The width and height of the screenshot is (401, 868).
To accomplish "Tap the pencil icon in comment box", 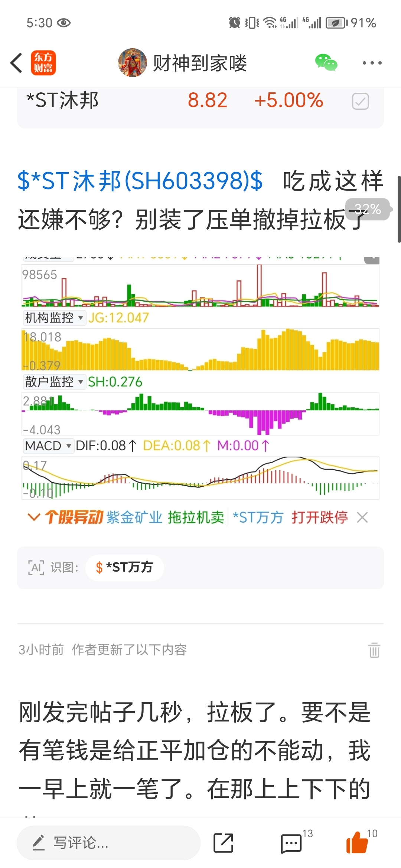I will click(39, 842).
